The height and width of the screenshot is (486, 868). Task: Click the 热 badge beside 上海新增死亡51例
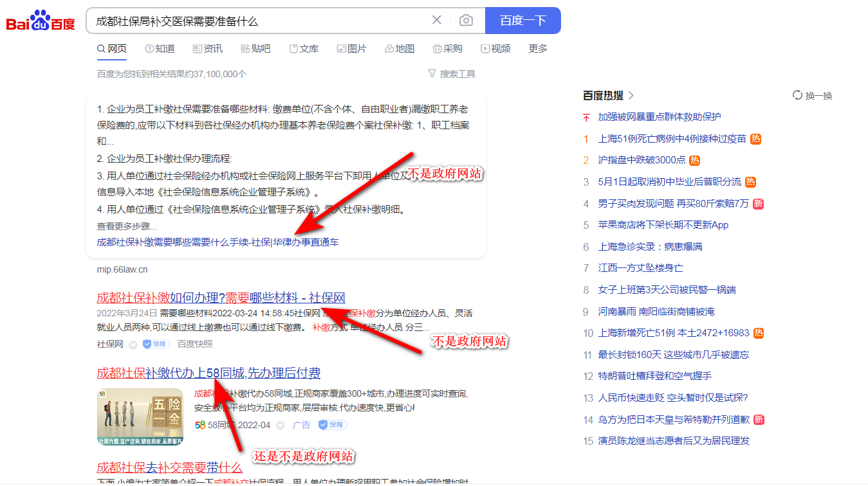759,333
